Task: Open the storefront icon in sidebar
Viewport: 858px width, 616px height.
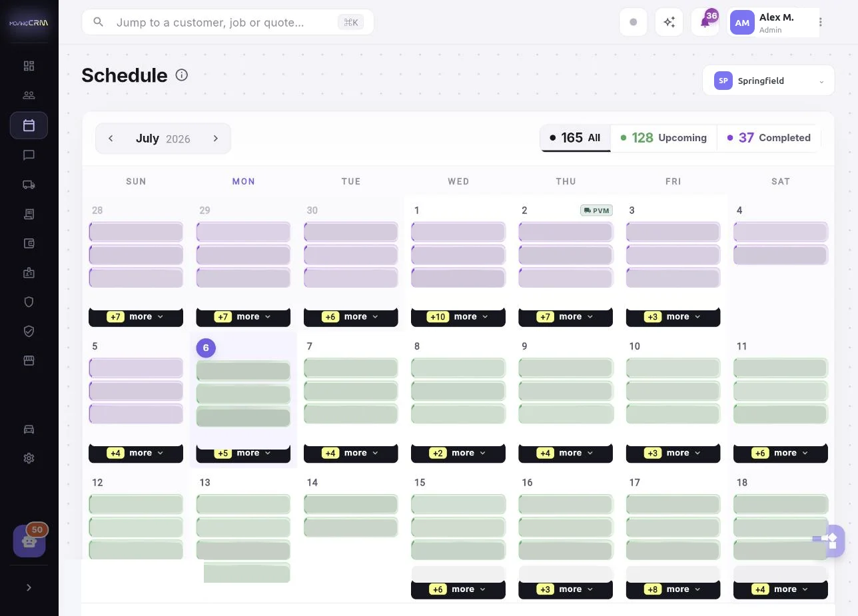Action: point(29,360)
